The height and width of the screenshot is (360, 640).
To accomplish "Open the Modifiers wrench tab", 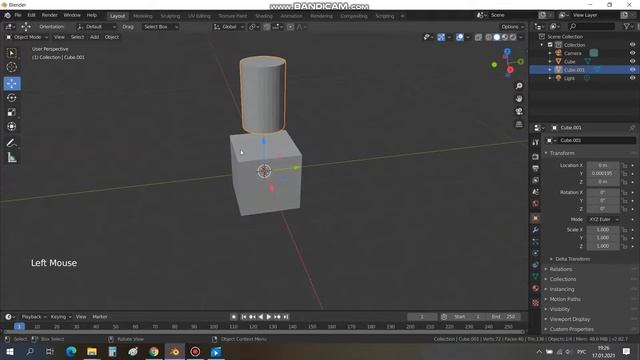I will pyautogui.click(x=536, y=230).
